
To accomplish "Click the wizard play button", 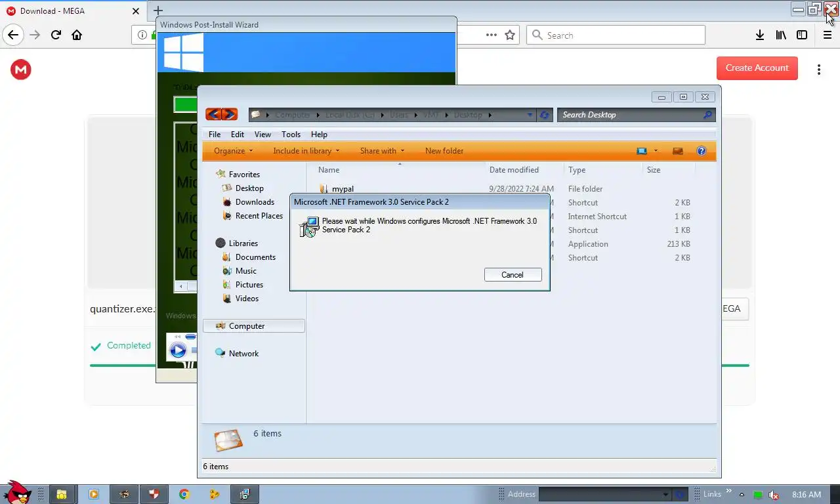I will click(x=178, y=350).
